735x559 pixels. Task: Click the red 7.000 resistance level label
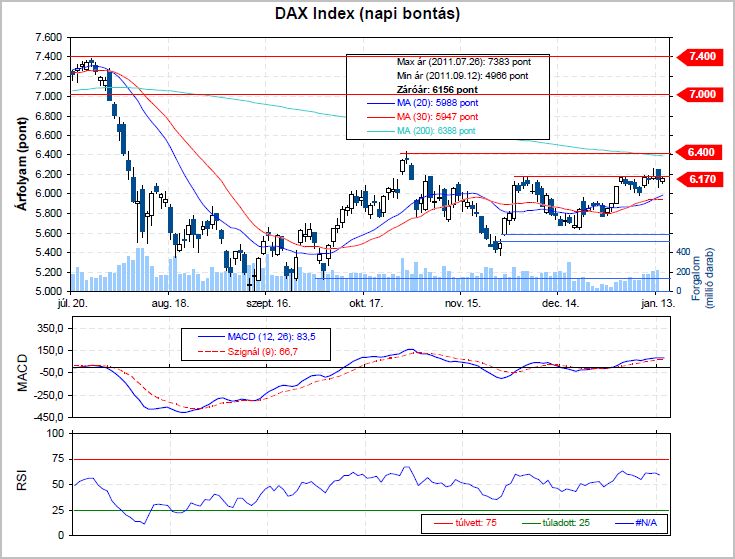click(x=702, y=94)
